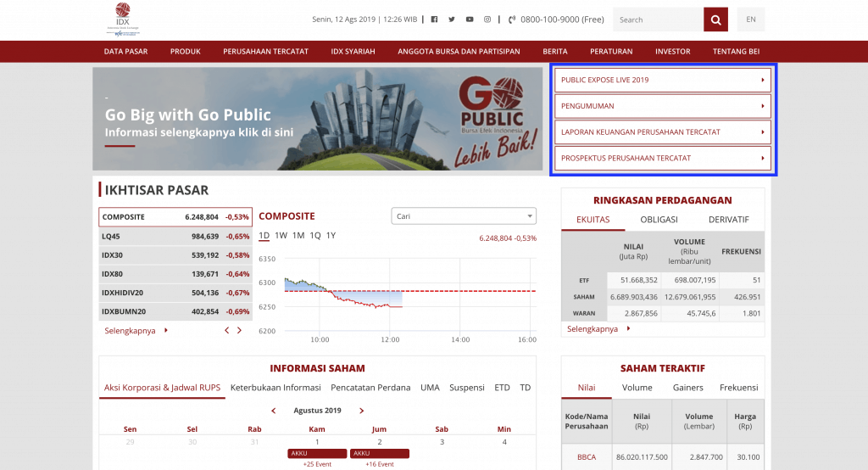Select 1Y chart range
Viewport: 868px width, 470px height.
[x=331, y=236]
